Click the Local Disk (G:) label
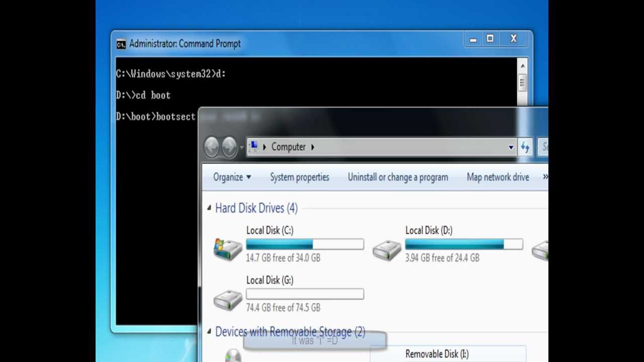 (x=270, y=280)
